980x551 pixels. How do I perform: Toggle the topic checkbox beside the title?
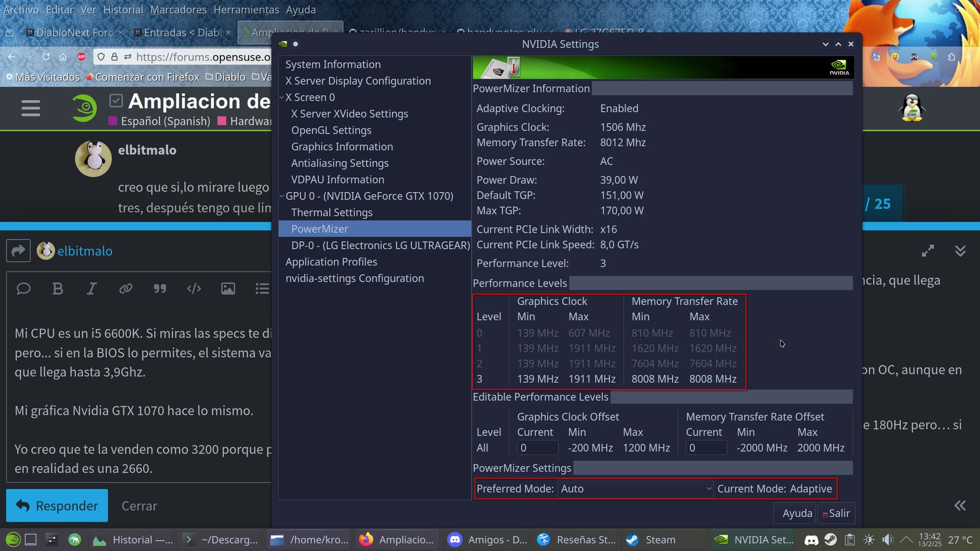[x=116, y=101]
